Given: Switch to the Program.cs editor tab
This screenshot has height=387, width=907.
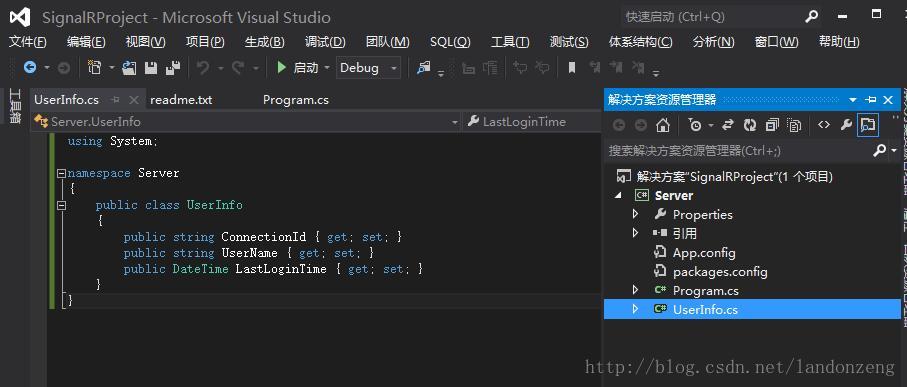Looking at the screenshot, I should click(296, 100).
